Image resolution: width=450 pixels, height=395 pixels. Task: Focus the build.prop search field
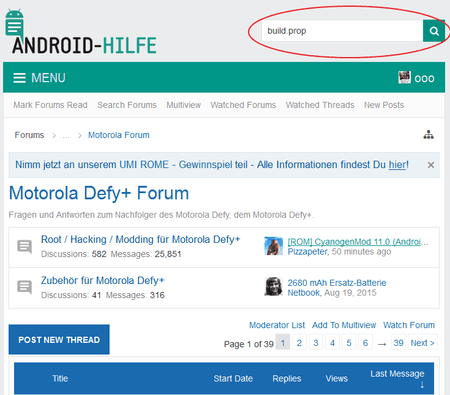pyautogui.click(x=342, y=31)
